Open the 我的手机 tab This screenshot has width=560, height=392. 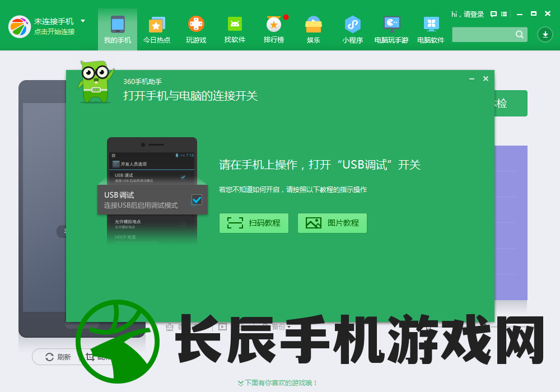tap(118, 29)
